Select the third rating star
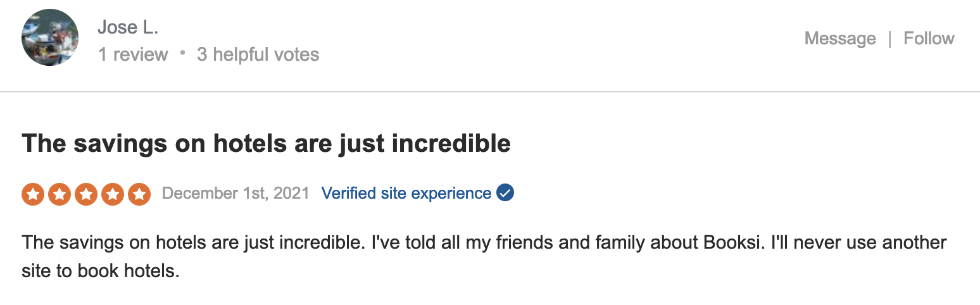Viewport: 980px width, 305px height. pyautogui.click(x=86, y=194)
